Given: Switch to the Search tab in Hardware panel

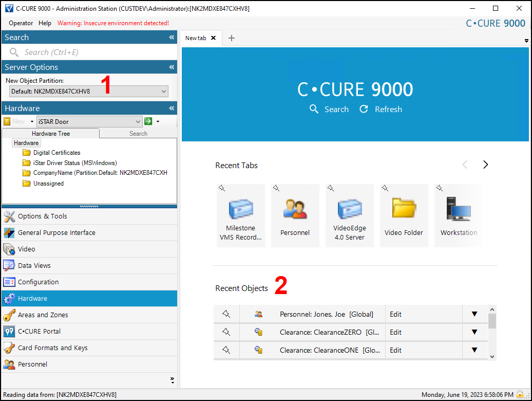Looking at the screenshot, I should 138,133.
